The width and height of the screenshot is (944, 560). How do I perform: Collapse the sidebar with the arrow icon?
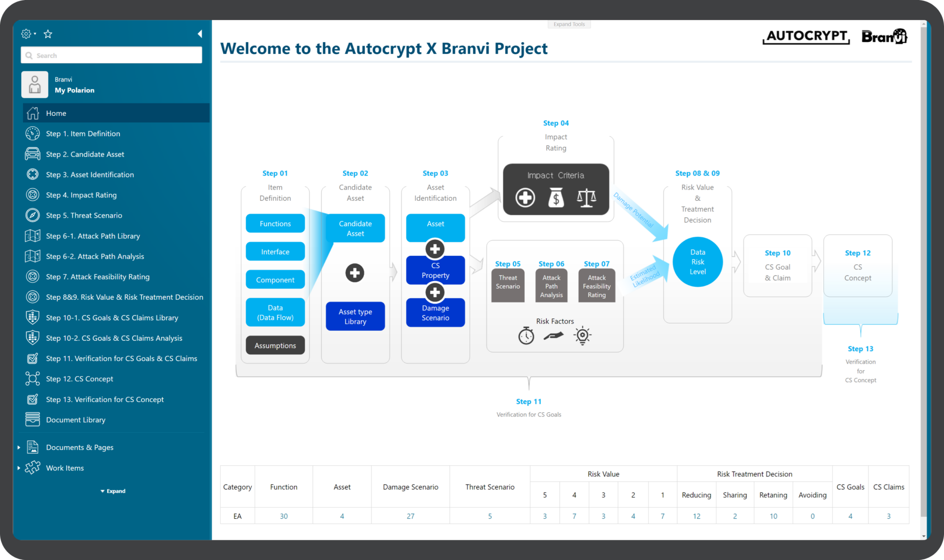200,34
